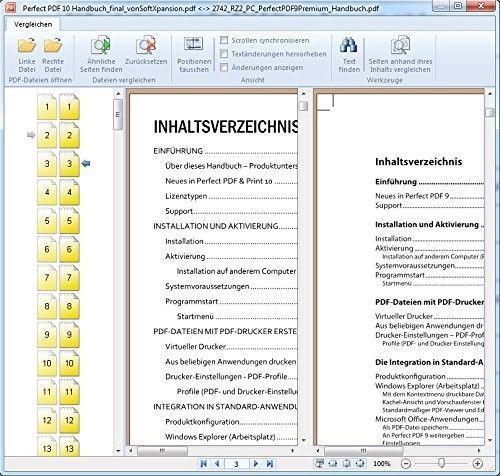Click right document horizontal scroll right arrow

[x=479, y=451]
